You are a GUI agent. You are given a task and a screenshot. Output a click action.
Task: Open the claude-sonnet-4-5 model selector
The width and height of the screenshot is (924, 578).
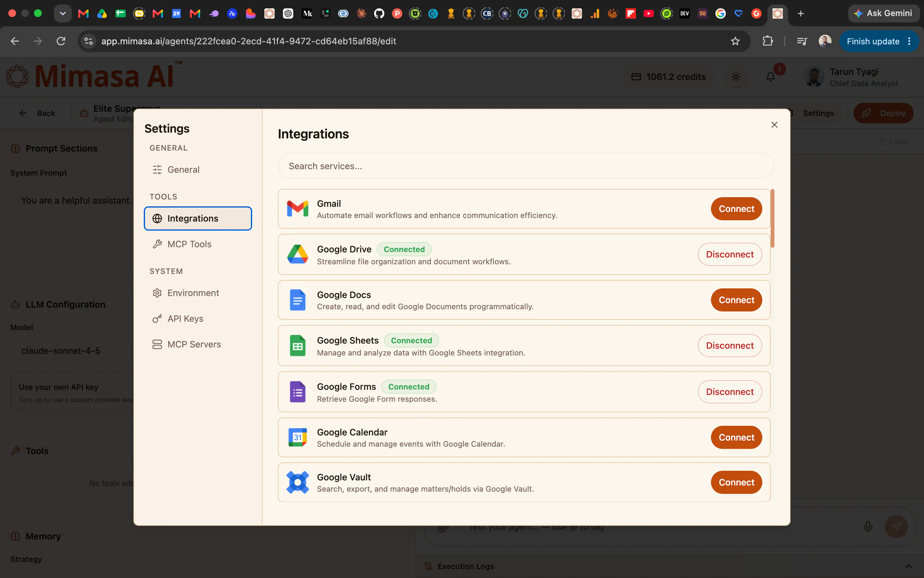point(73,351)
